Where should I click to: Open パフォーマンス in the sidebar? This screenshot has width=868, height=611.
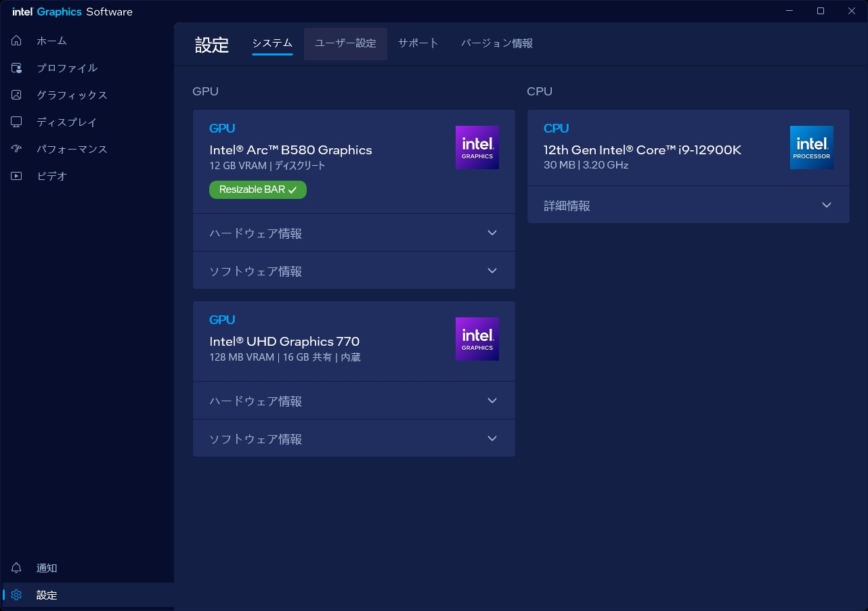(87, 149)
